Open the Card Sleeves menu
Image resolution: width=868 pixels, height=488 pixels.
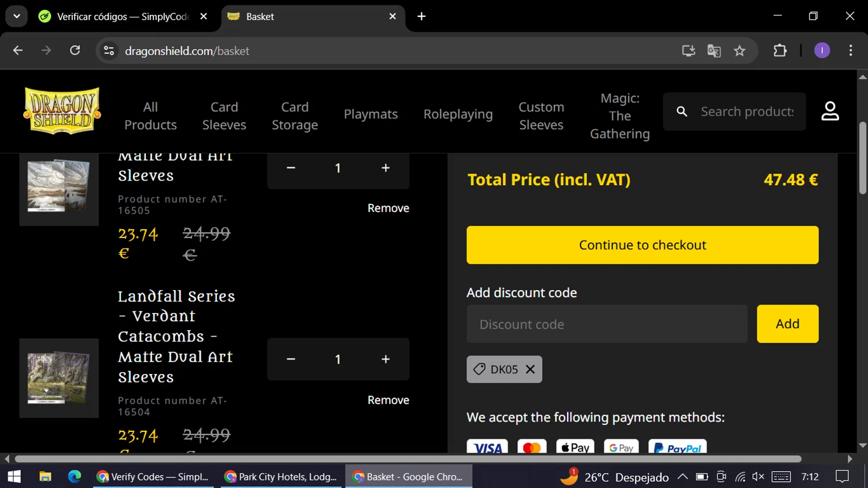point(224,116)
